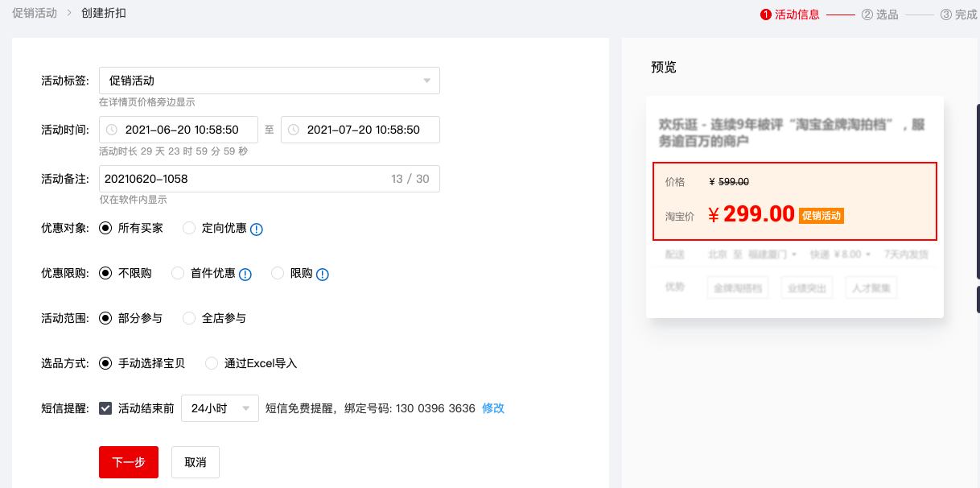
Task: Open 活动标签 dropdown showing 促销活动
Action: click(270, 81)
